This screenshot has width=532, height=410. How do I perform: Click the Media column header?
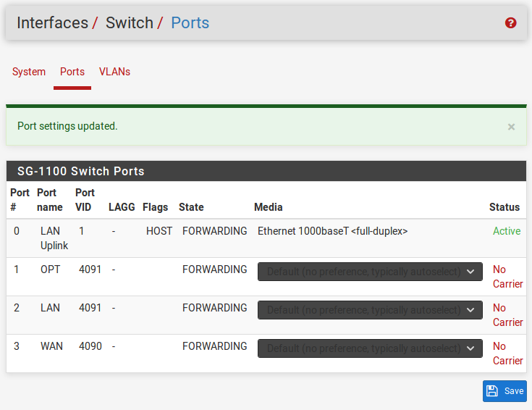[x=268, y=207]
